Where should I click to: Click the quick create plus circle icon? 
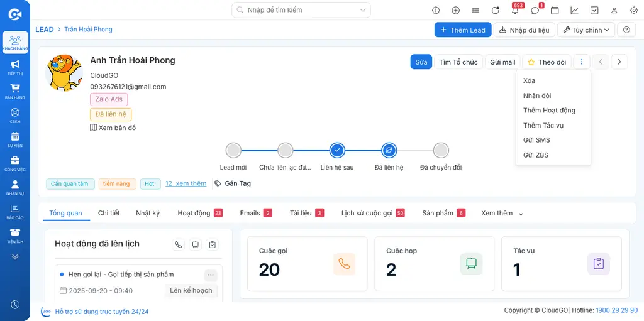455,10
